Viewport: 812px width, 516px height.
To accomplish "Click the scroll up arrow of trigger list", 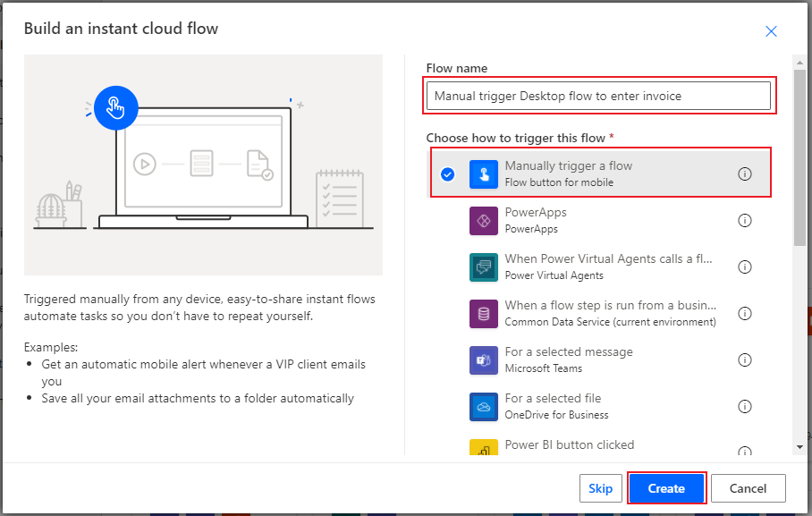I will [x=800, y=63].
